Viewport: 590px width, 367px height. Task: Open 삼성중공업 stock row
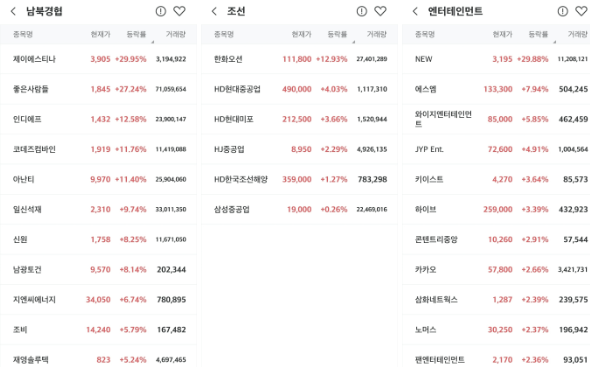(x=299, y=209)
